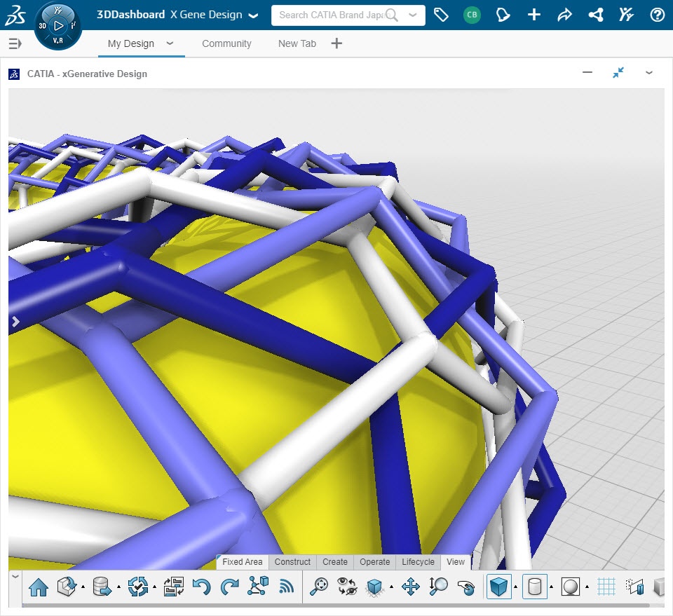Viewport: 673px width, 616px height.
Task: Select the Construct toolbar tab
Action: (x=292, y=562)
